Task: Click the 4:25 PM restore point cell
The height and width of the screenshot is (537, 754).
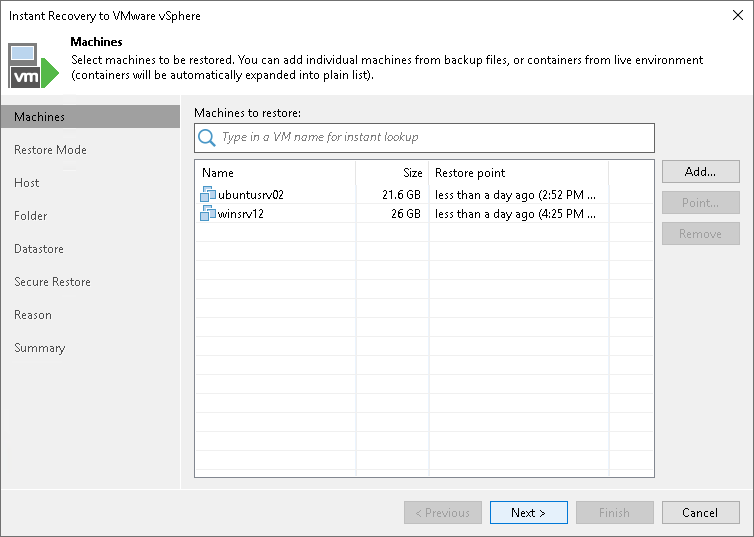Action: 515,214
